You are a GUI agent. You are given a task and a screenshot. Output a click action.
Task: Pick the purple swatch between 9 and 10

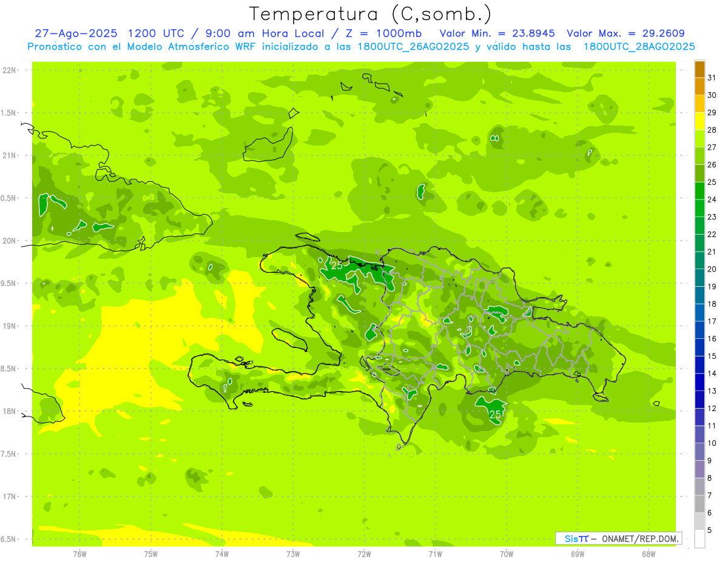point(699,452)
